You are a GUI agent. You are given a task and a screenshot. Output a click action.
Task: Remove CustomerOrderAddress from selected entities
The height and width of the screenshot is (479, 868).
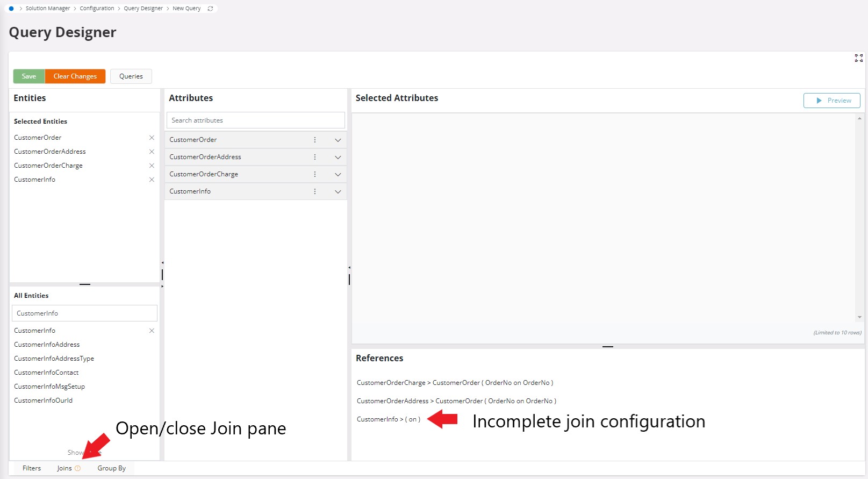[x=152, y=152]
